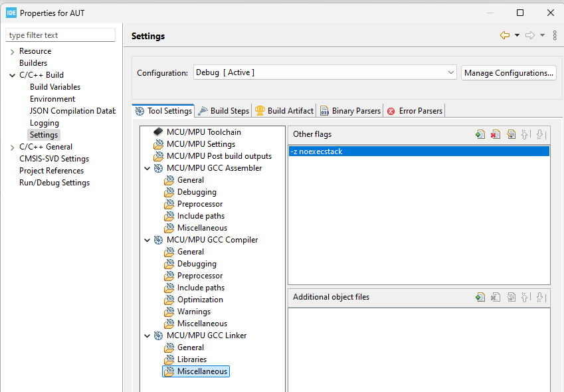Click edit icon in Additional object files

(x=511, y=297)
